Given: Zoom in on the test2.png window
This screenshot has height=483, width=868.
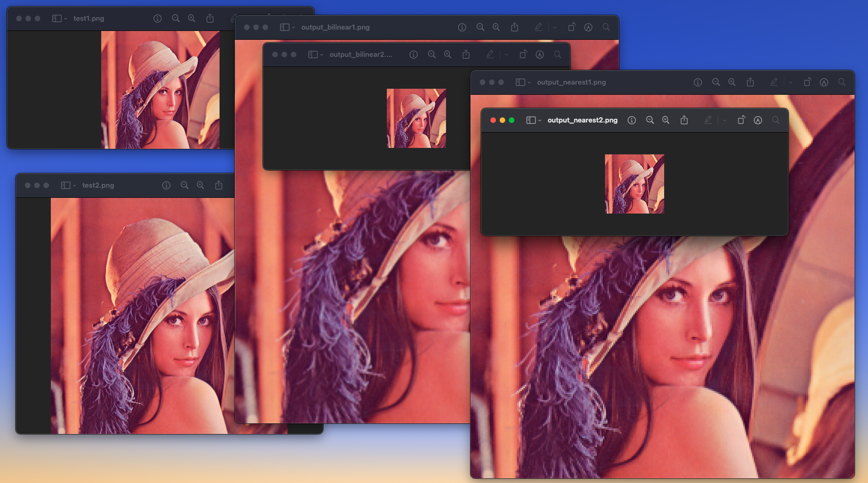Looking at the screenshot, I should click(200, 185).
